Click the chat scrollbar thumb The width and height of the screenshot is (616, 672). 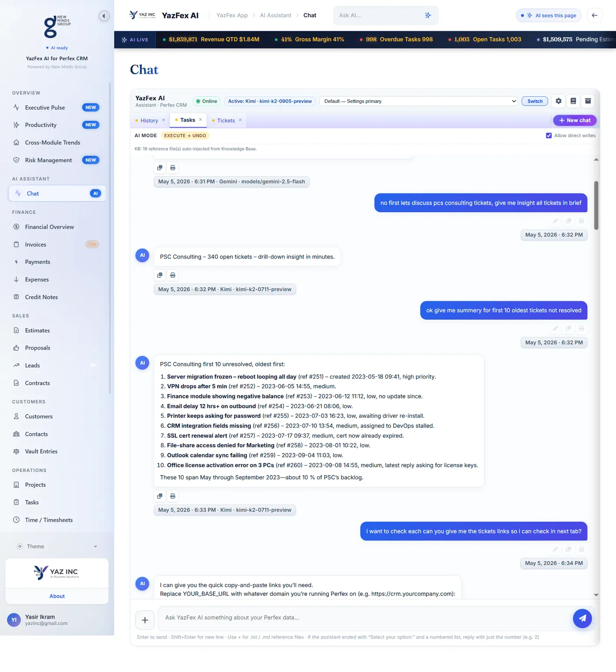[x=596, y=205]
